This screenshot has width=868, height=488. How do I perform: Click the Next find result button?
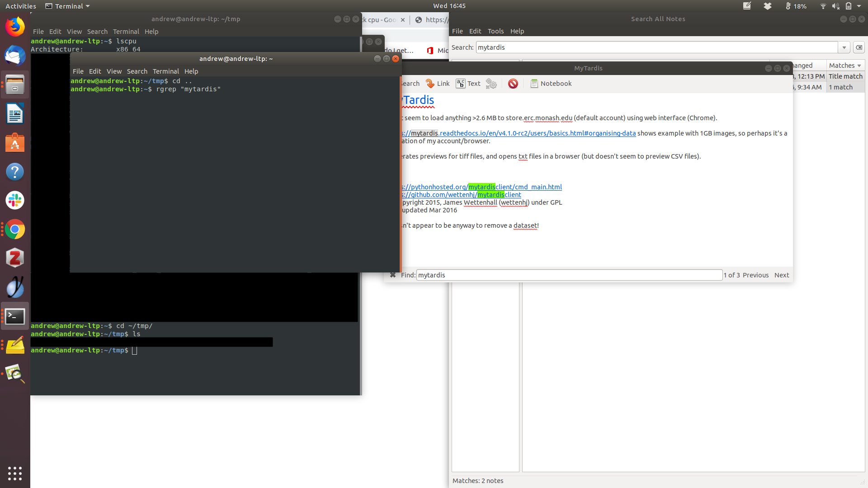[x=781, y=275]
